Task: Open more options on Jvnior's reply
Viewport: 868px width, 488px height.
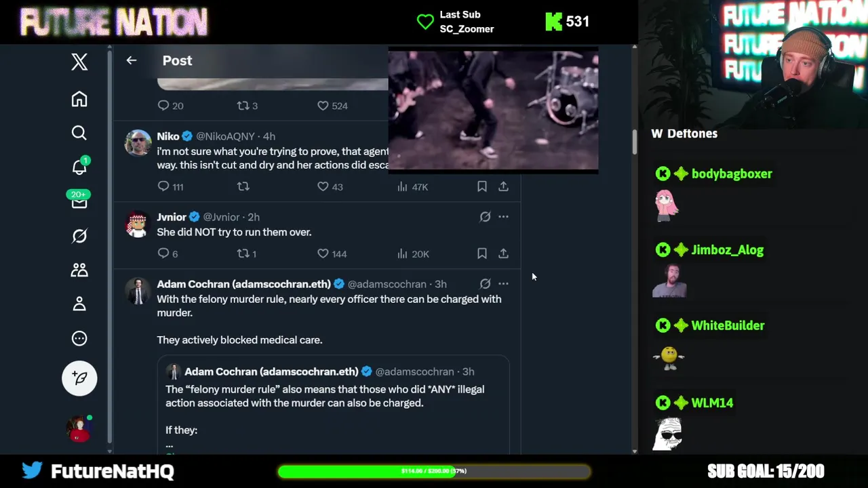Action: pos(503,217)
